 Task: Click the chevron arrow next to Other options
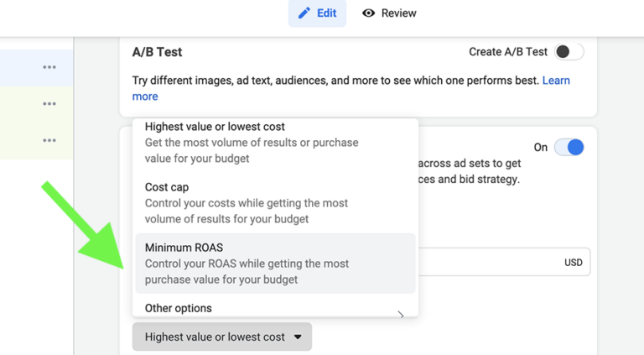click(x=401, y=315)
